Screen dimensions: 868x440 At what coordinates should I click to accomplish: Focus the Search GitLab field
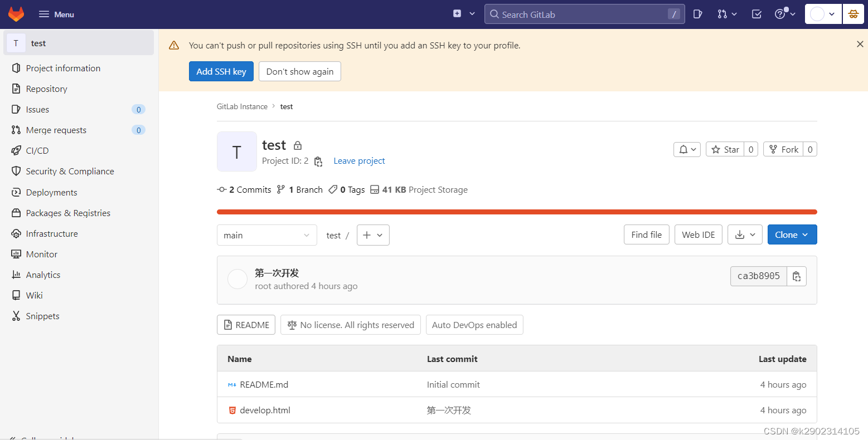[x=584, y=14]
